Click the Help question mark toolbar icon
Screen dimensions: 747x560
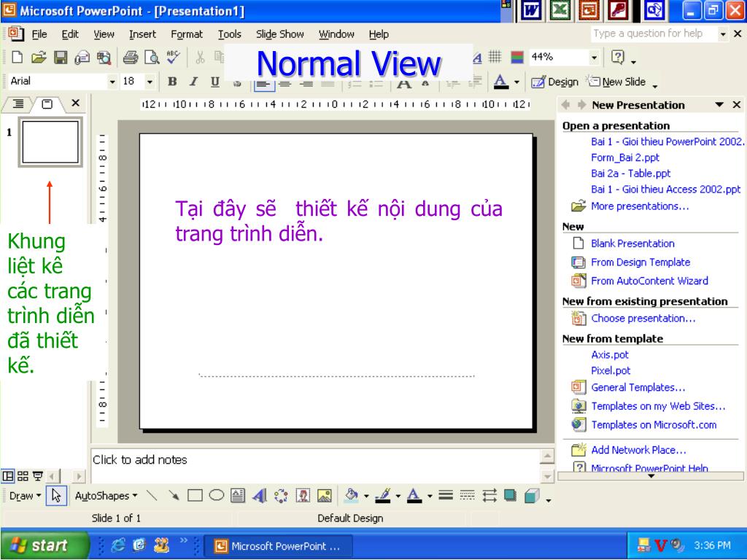(x=618, y=58)
